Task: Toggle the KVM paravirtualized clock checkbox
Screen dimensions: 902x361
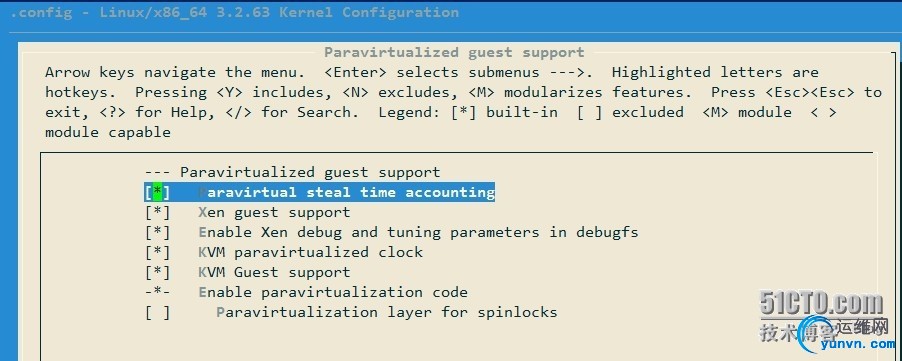Action: [158, 252]
